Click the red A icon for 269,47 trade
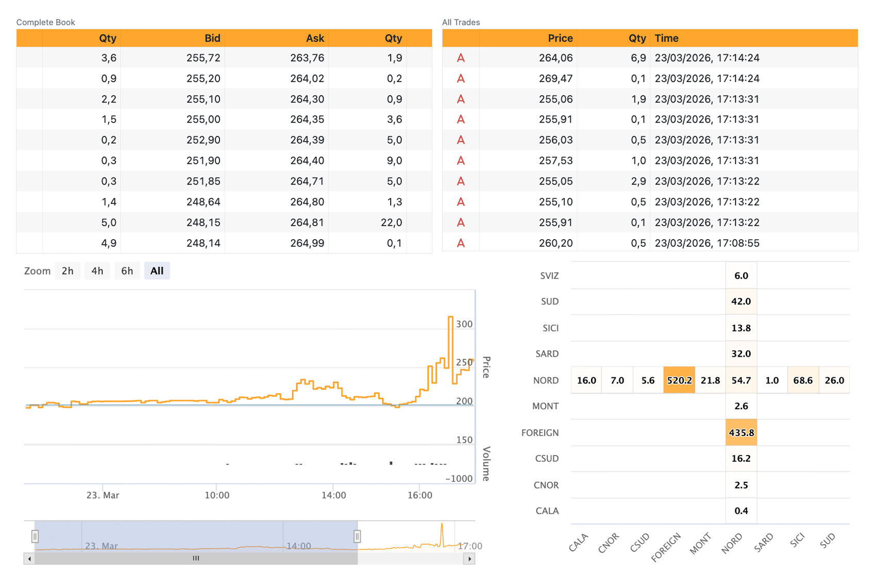This screenshot has height=588, width=876. pos(461,78)
